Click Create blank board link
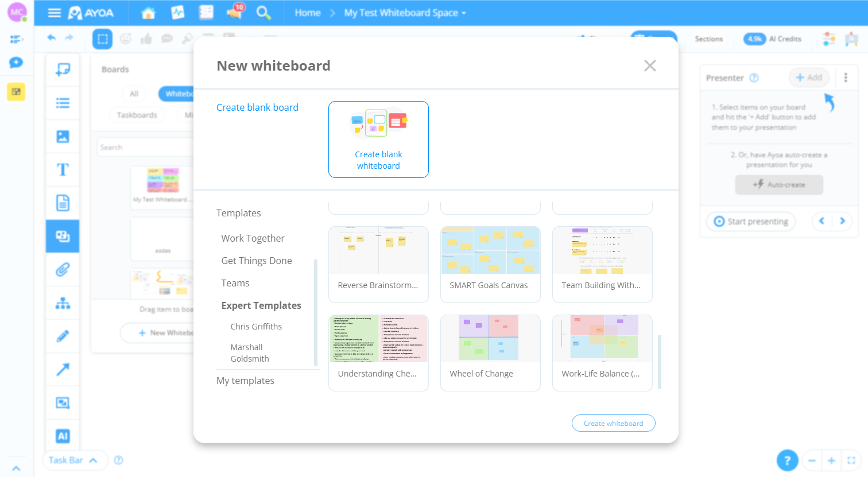Image resolution: width=868 pixels, height=477 pixels. 257,107
